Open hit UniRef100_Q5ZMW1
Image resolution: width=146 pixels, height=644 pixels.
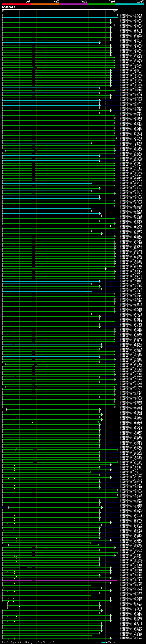click(131, 87)
